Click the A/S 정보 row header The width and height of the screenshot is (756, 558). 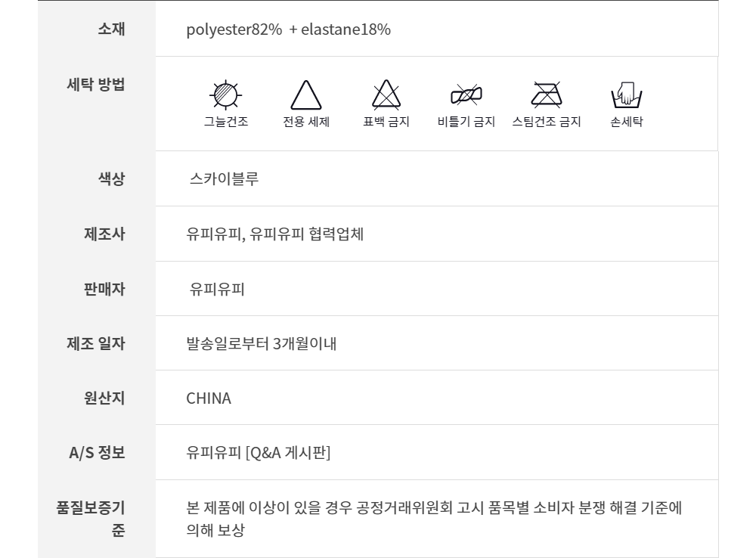97,453
